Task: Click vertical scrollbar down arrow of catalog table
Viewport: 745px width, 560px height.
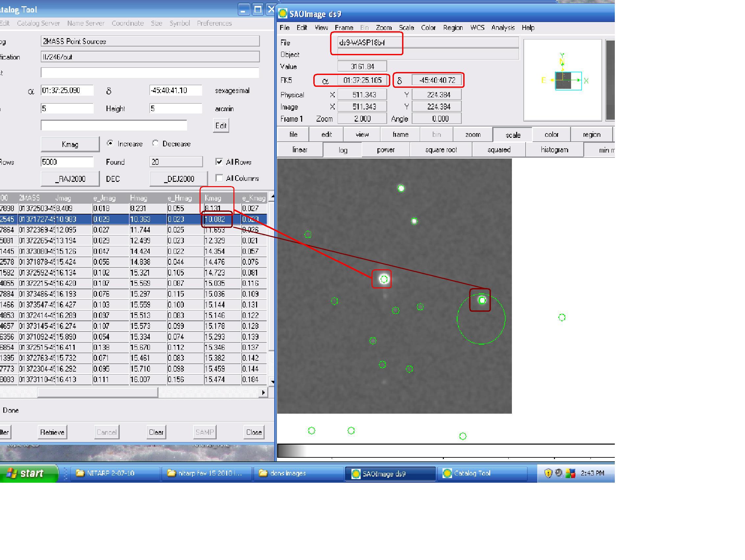Action: pos(272,382)
